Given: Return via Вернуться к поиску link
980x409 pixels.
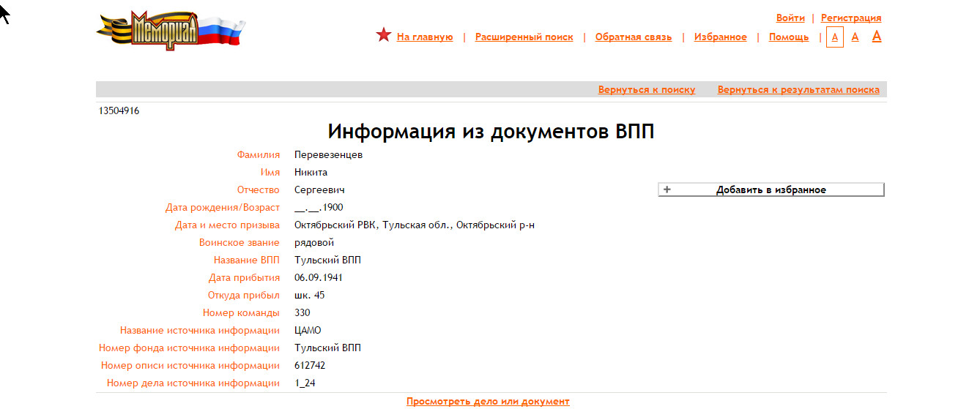Looking at the screenshot, I should [646, 90].
